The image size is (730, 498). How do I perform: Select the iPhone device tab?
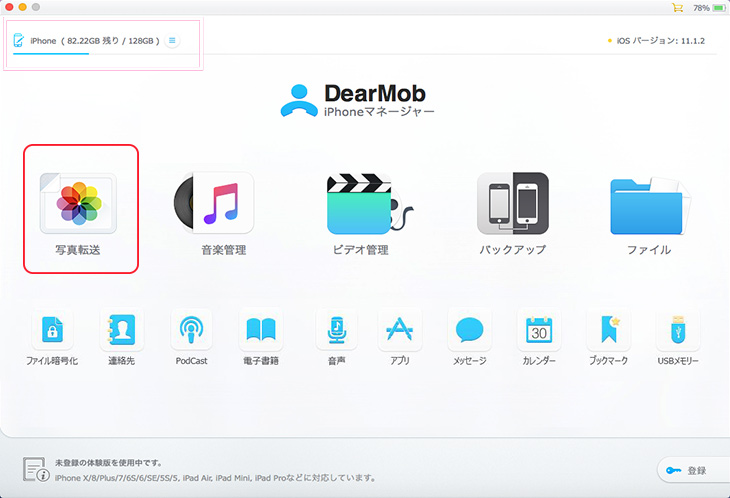96,42
